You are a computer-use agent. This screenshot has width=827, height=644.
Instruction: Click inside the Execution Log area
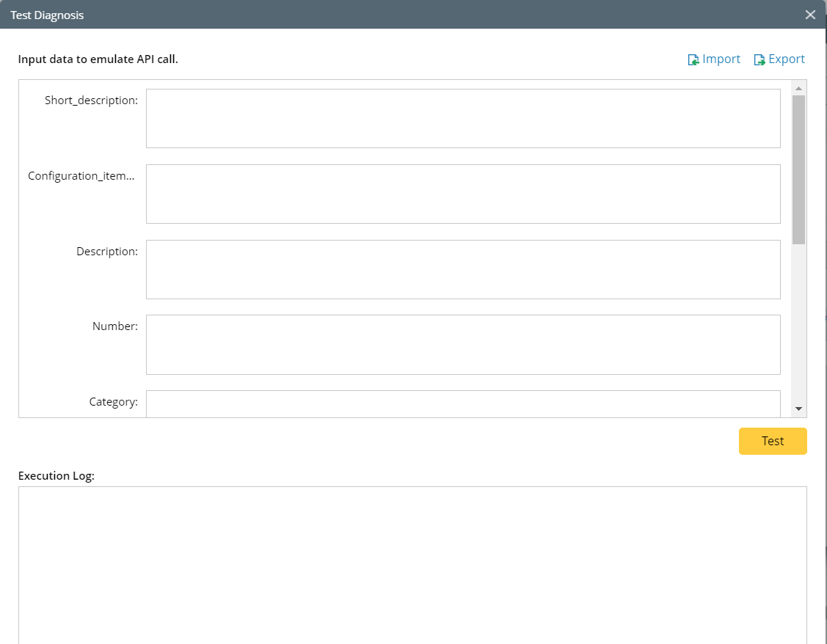tap(412, 565)
